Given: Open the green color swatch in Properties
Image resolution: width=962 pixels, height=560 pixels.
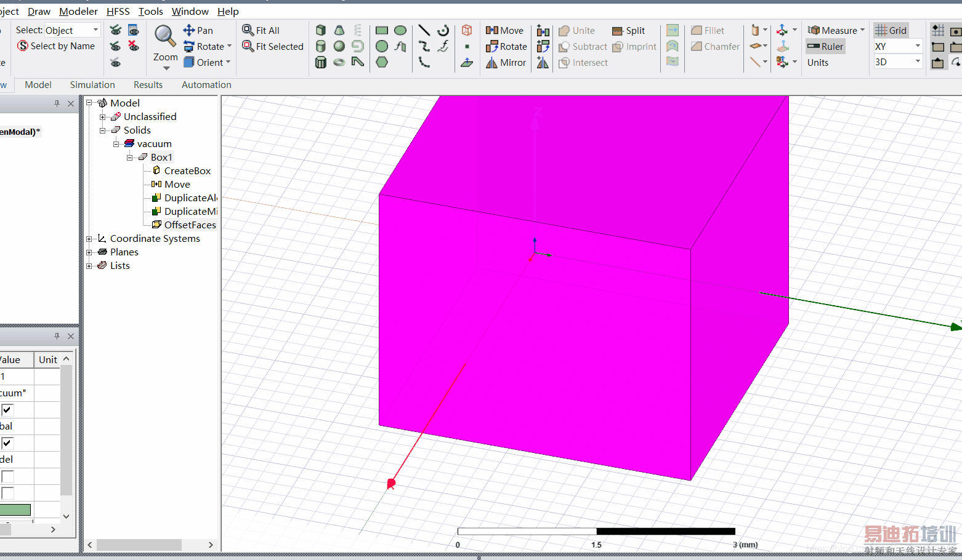Looking at the screenshot, I should pos(15,510).
